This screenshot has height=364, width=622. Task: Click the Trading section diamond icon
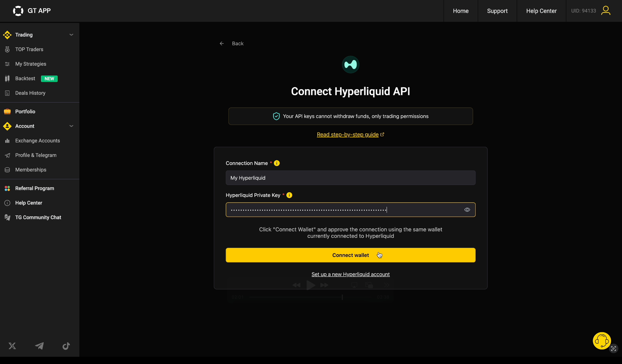7,35
